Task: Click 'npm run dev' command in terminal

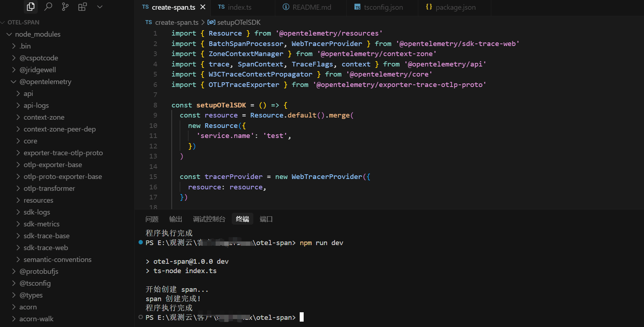Action: [x=321, y=243]
